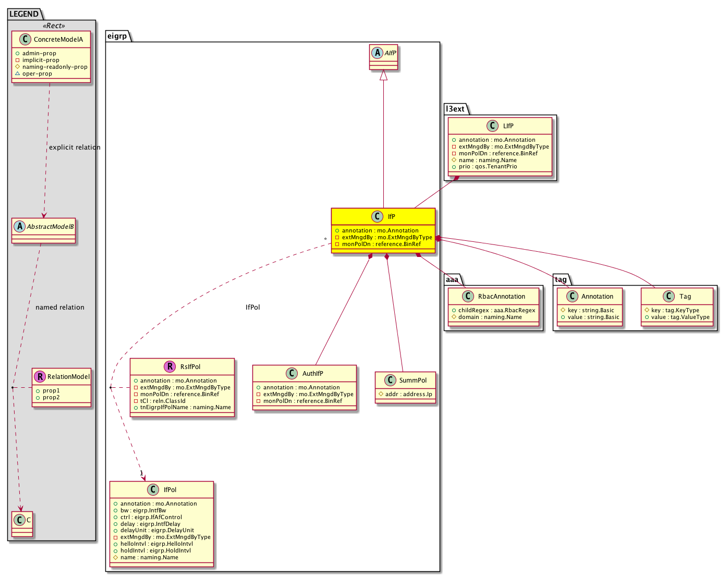This screenshot has height=577, width=728.
Task: Click the C icon of IfPol class
Action: tap(153, 490)
